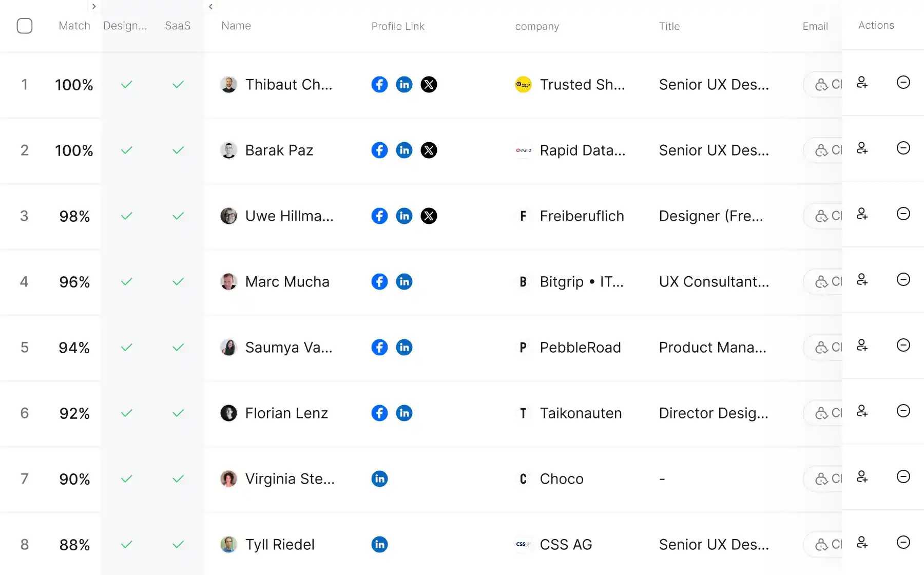Open Thibaut's Facebook profile link
This screenshot has width=924, height=575.
click(x=379, y=84)
